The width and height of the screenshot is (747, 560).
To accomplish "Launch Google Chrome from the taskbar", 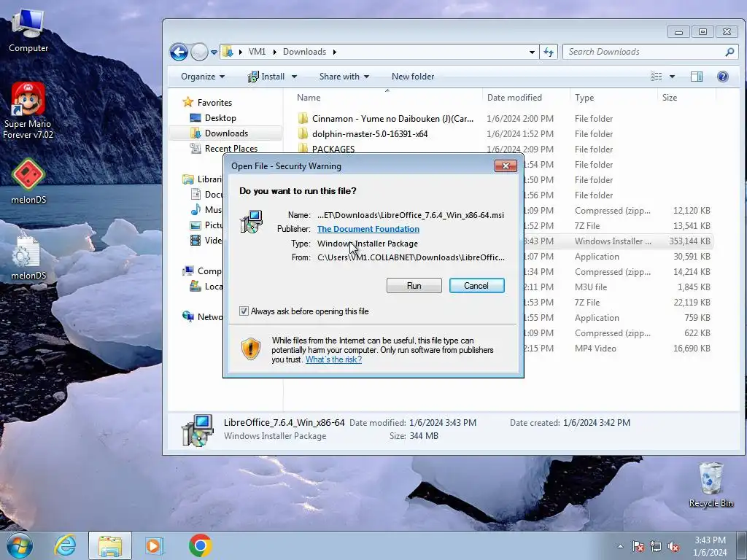I will (x=200, y=545).
